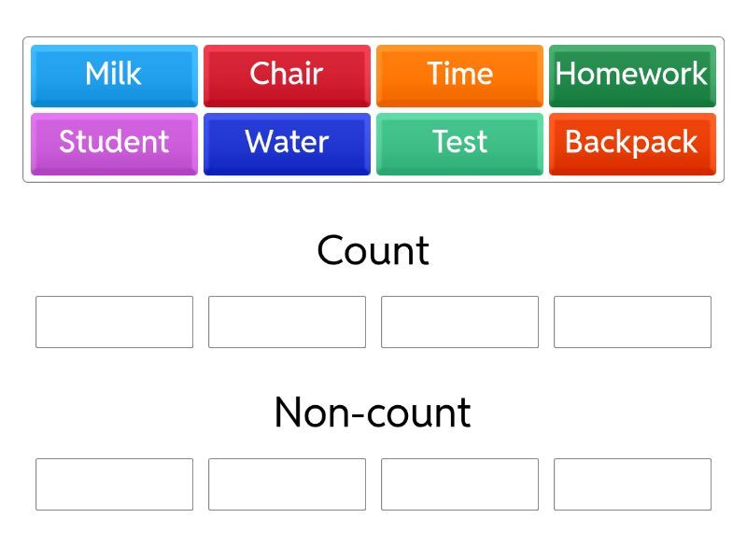Select the light green Test tile
Viewport: 747px width, 560px height.
459,143
